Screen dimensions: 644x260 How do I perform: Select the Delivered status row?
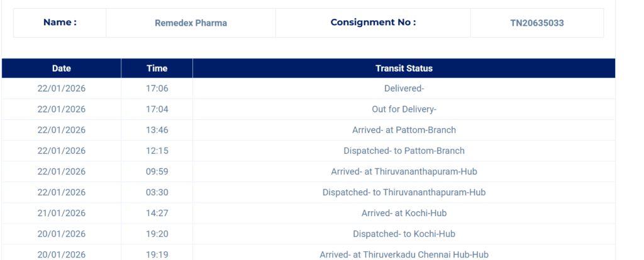[x=404, y=89]
